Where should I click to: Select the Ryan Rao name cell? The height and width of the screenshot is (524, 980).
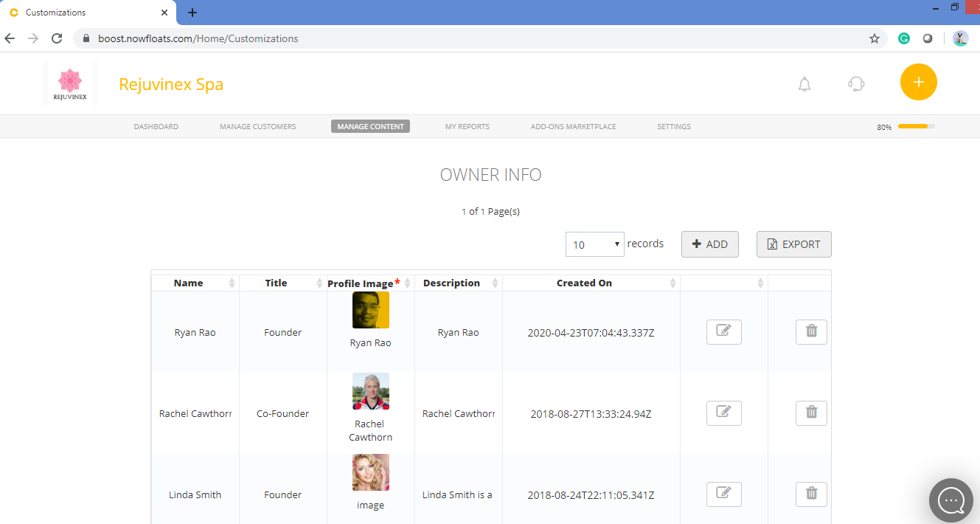click(x=195, y=332)
